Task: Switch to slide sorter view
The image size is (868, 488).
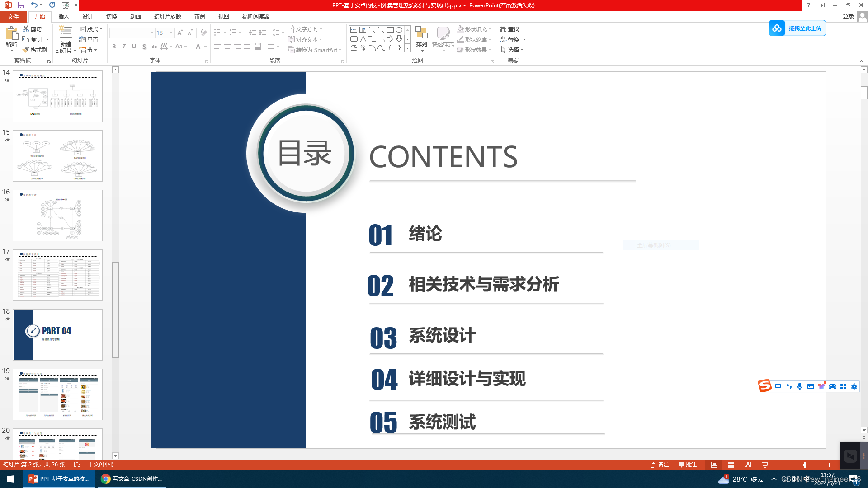Action: (x=731, y=465)
